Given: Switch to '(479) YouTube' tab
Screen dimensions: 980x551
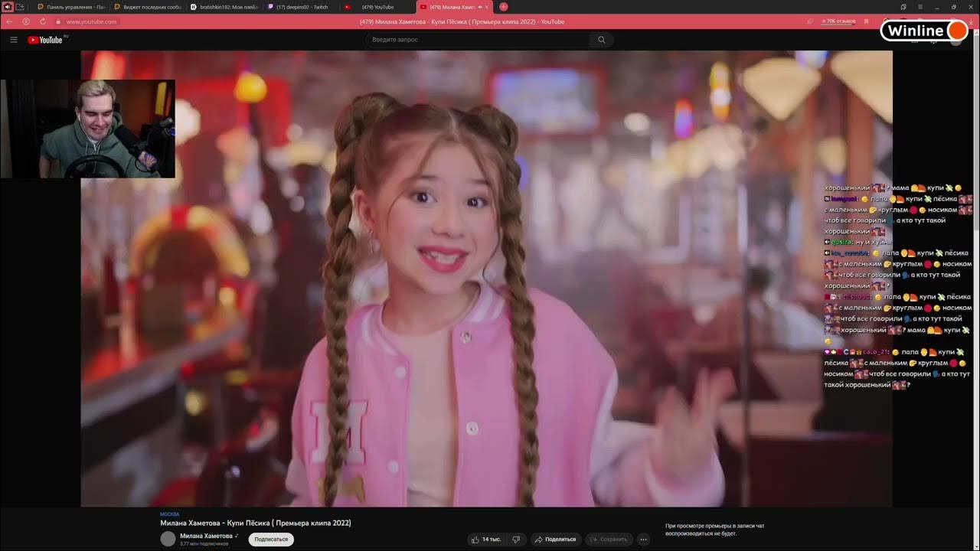Looking at the screenshot, I should (378, 7).
